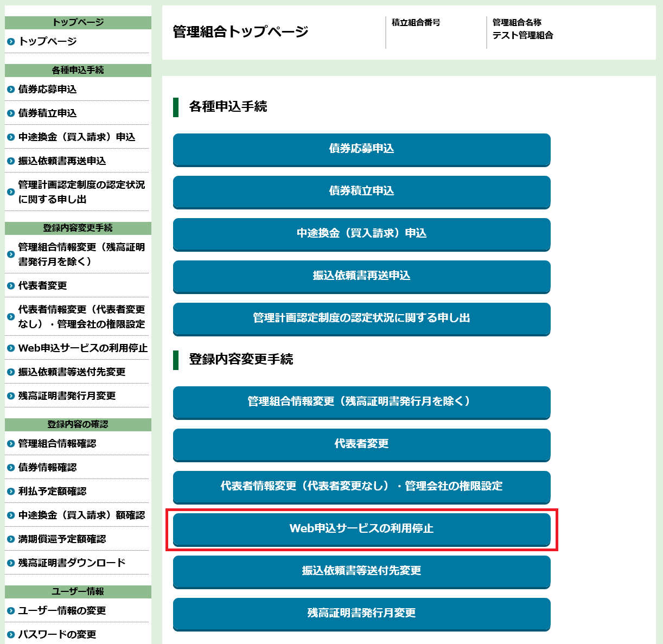The width and height of the screenshot is (663, 644).
Task: Click the 積立組合番号 label
Action: (x=416, y=22)
